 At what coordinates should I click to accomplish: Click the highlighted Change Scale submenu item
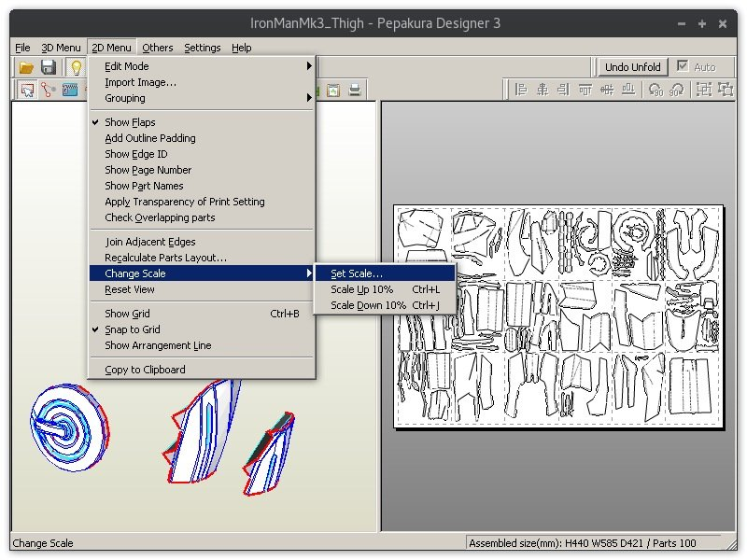pyautogui.click(x=202, y=273)
